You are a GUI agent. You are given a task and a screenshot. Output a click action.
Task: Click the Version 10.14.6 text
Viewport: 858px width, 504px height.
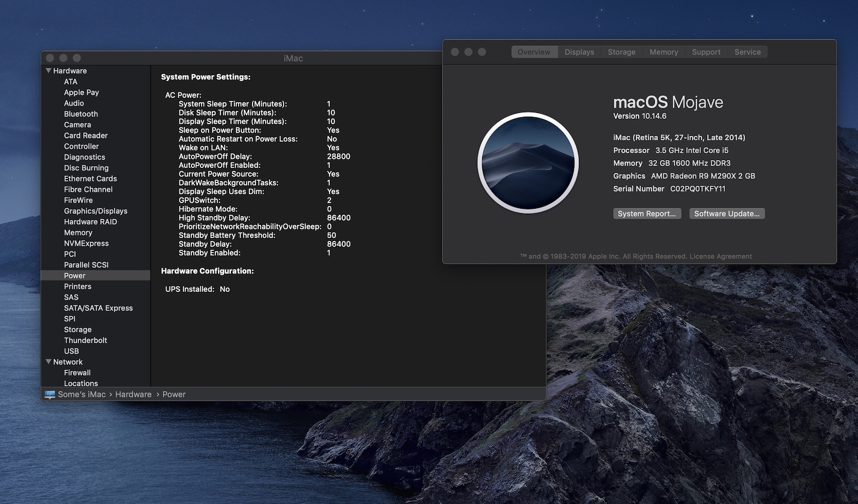(x=640, y=116)
